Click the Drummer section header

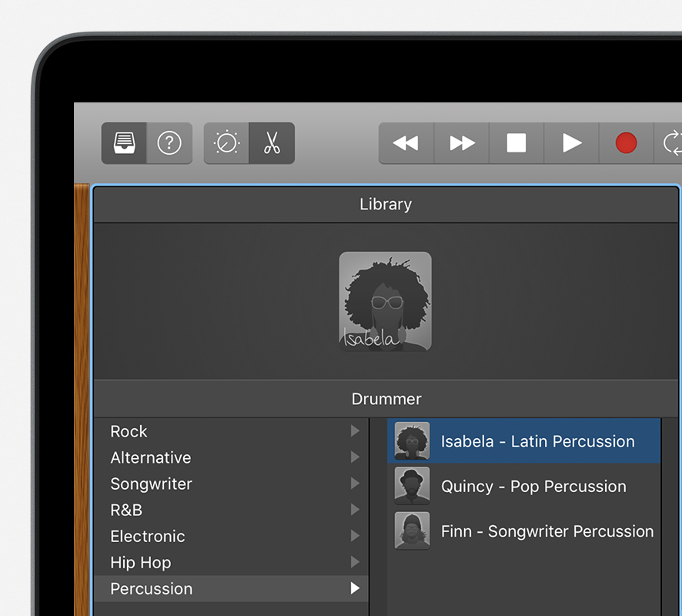(386, 399)
